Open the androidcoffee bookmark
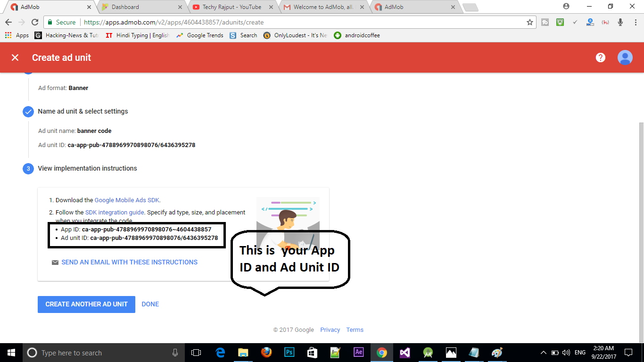 (357, 35)
